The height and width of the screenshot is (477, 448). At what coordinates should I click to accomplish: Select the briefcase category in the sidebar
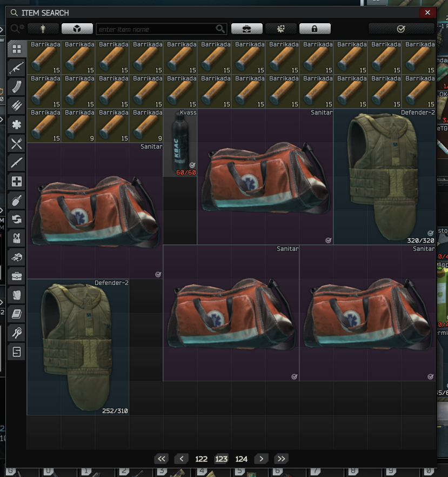(x=16, y=276)
